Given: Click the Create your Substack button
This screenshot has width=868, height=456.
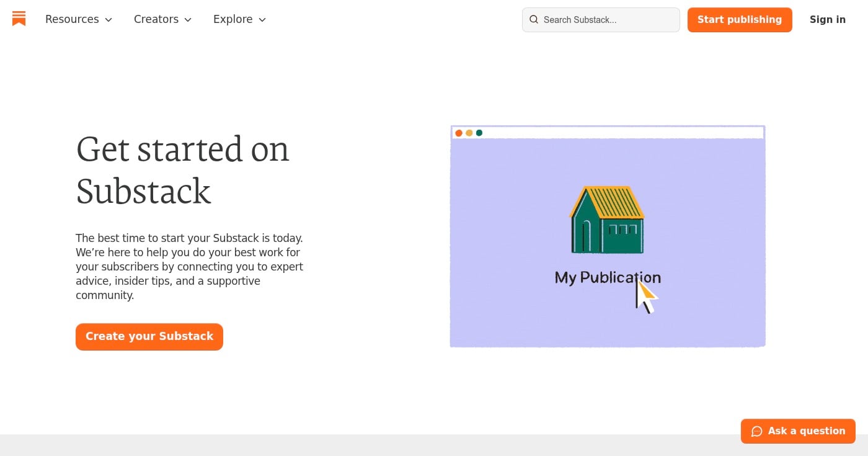Looking at the screenshot, I should [x=149, y=337].
